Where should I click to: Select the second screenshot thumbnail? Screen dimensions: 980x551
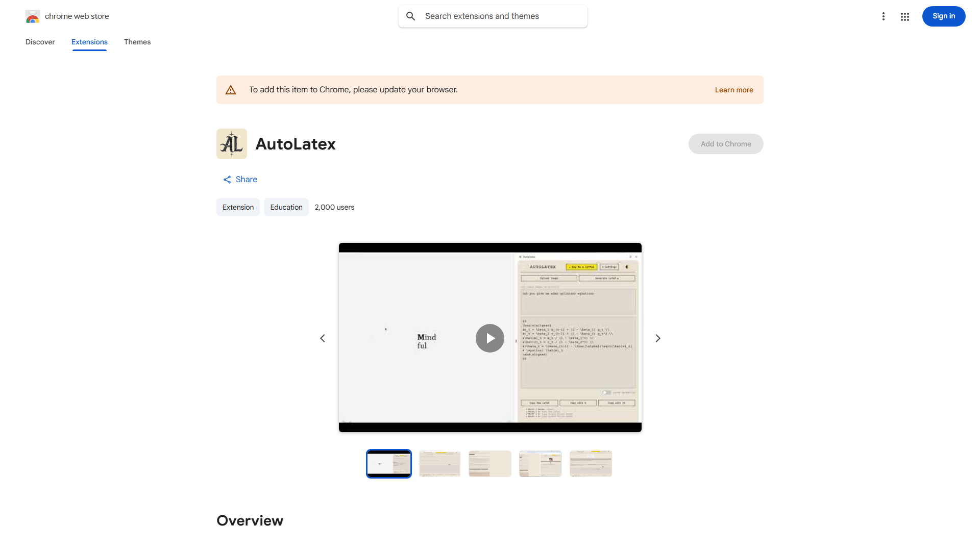tap(439, 463)
